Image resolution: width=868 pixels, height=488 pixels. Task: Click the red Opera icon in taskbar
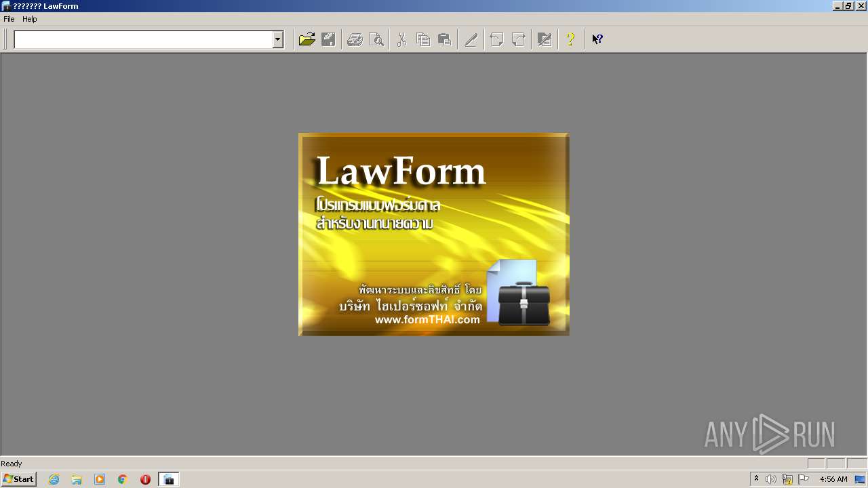tap(145, 479)
